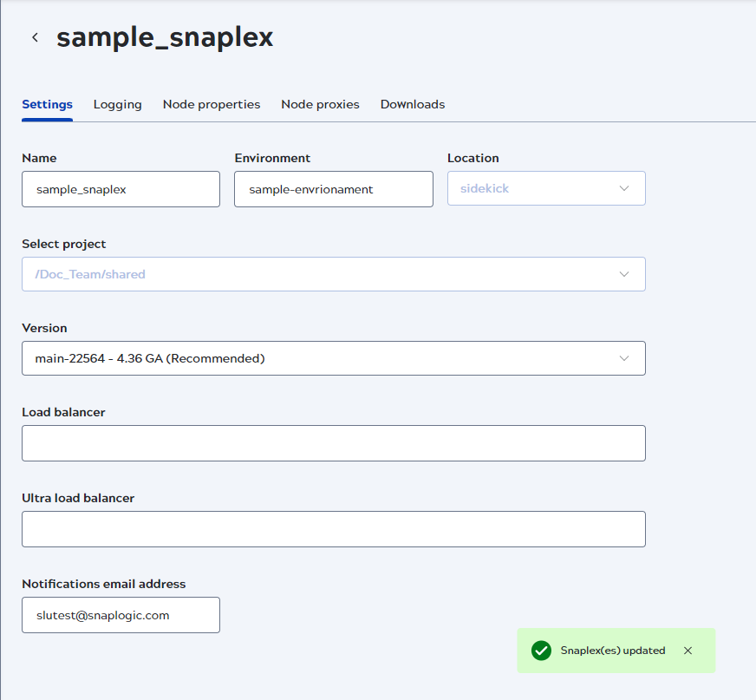Select the Settings tab
This screenshot has height=700, width=756.
click(x=47, y=104)
